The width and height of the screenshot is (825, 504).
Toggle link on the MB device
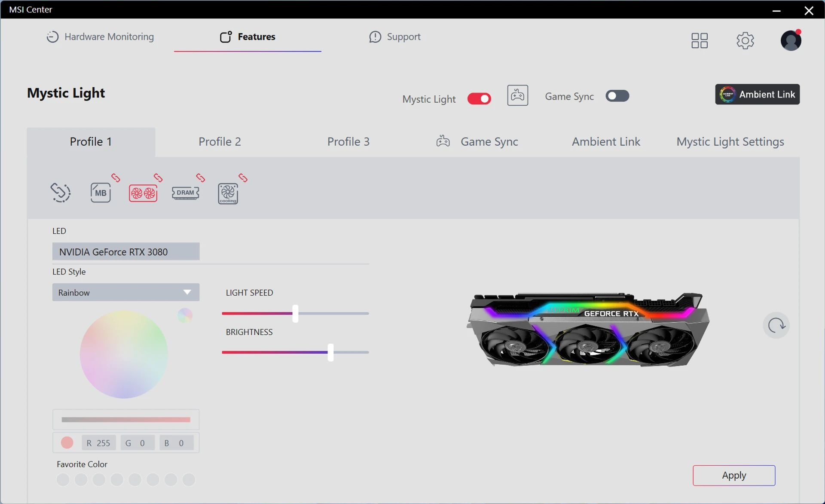tap(116, 177)
